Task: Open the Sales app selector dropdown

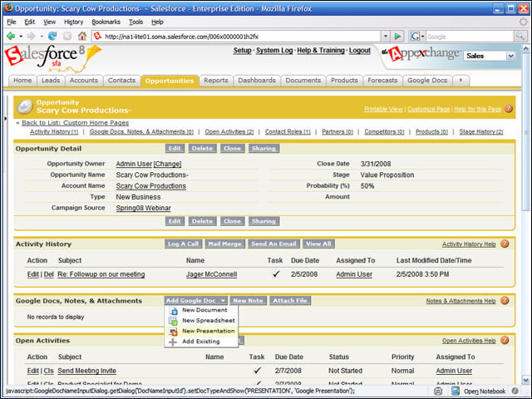Action: click(511, 56)
